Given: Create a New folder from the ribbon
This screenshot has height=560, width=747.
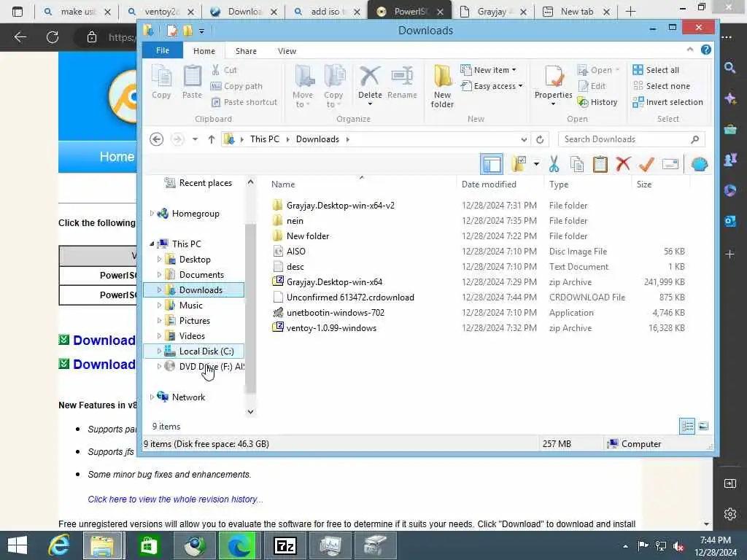Looking at the screenshot, I should [x=442, y=87].
